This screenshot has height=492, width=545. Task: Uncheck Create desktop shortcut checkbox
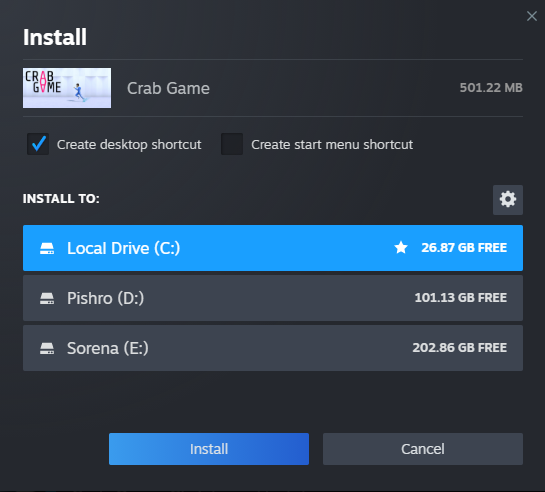(38, 144)
